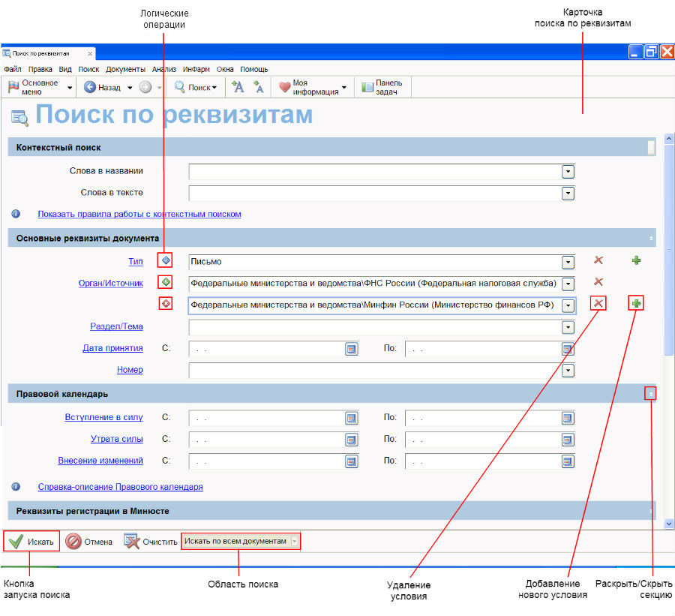This screenshot has height=616, width=675.
Task: Click the Орган/Источник link
Action: (111, 283)
